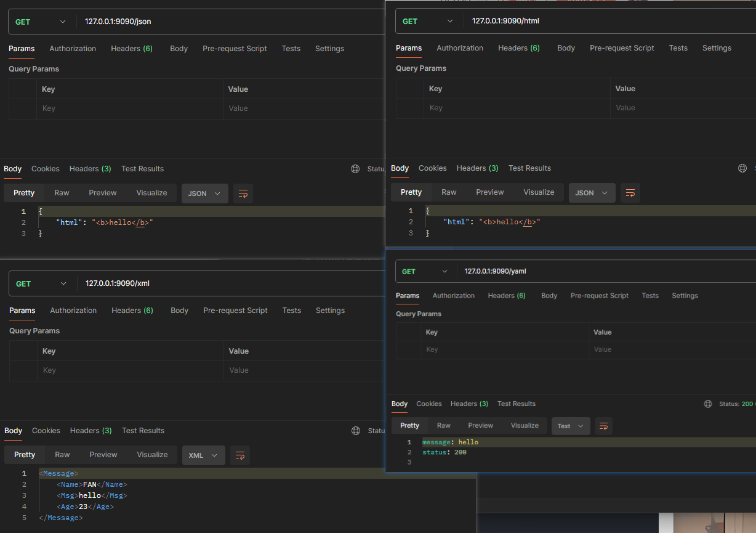Viewport: 756px width, 533px height.
Task: Open JSON format dropdown in /json response
Action: 205,193
